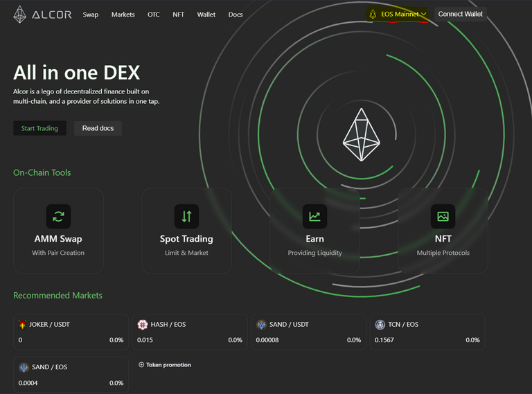Image resolution: width=532 pixels, height=394 pixels.
Task: Click the Start Trading button
Action: point(39,128)
